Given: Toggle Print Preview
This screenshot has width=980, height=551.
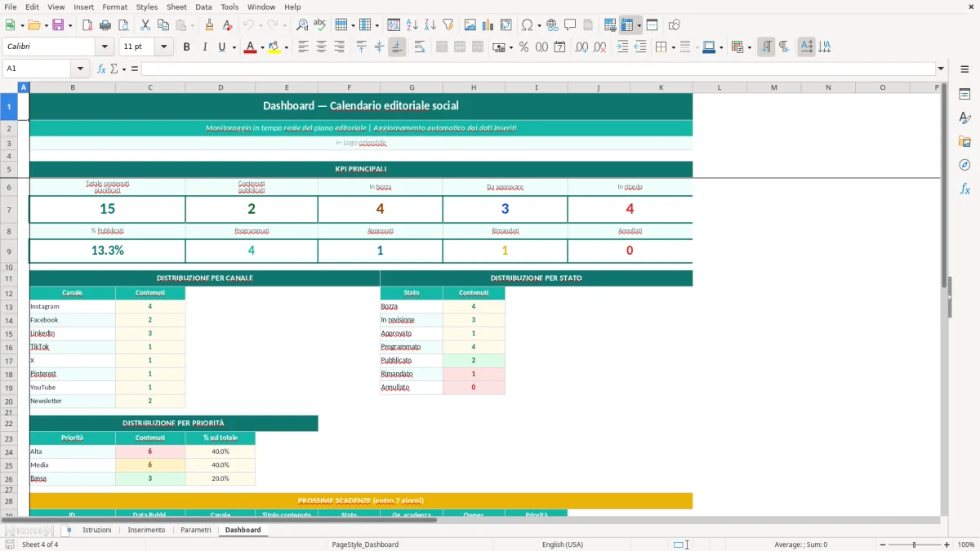Looking at the screenshot, I should [x=122, y=24].
